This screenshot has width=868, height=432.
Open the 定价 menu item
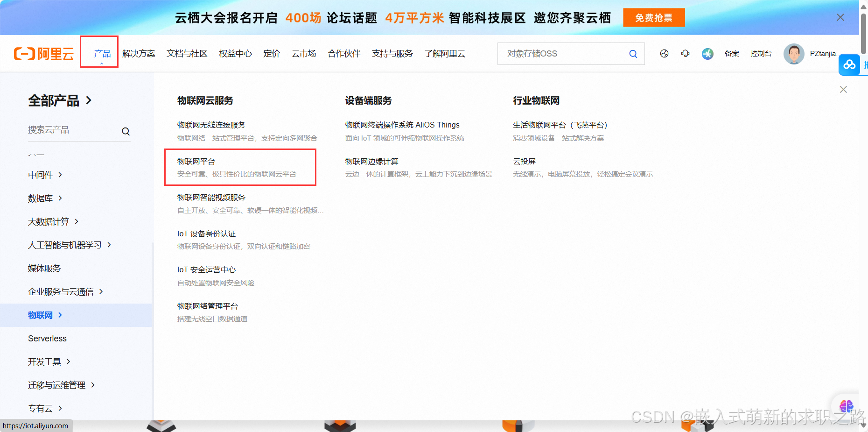[x=272, y=54]
